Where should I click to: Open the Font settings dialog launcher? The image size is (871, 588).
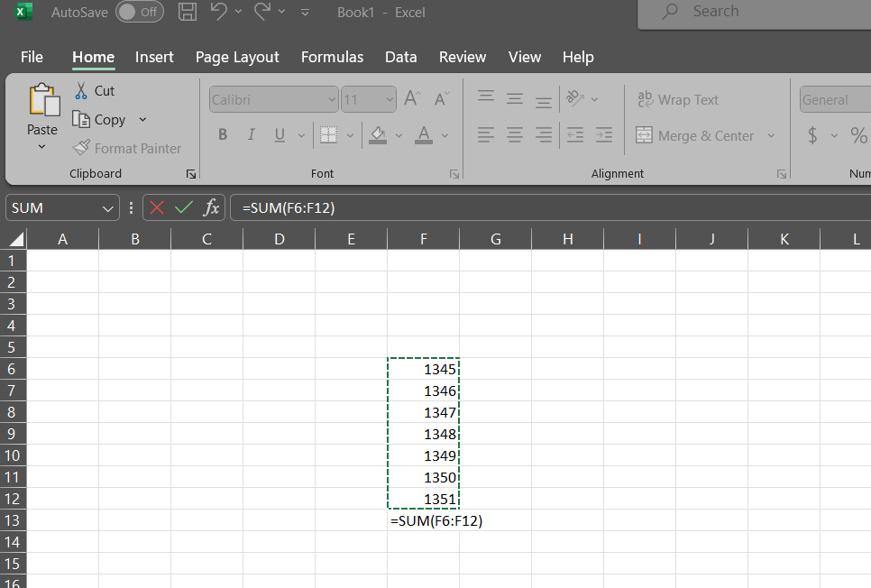pyautogui.click(x=454, y=175)
